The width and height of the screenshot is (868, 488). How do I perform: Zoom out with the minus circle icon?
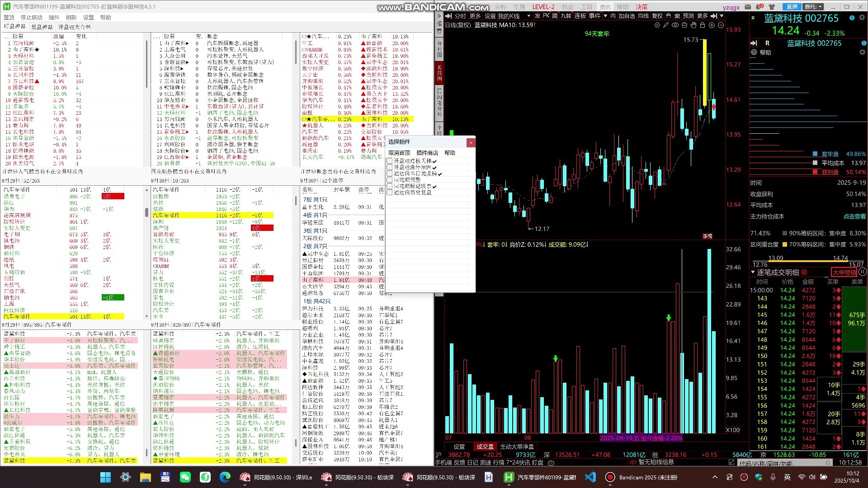(x=721, y=25)
